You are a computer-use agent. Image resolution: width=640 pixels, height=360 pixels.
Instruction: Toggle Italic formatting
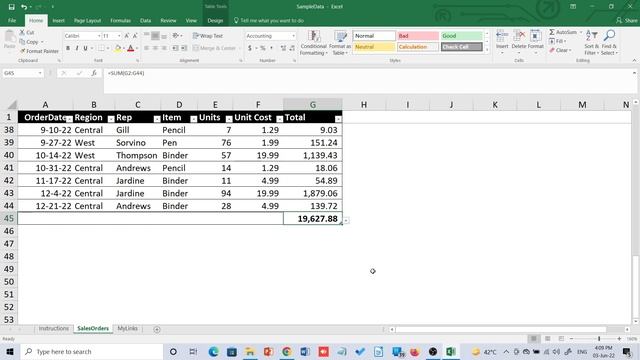(77, 48)
